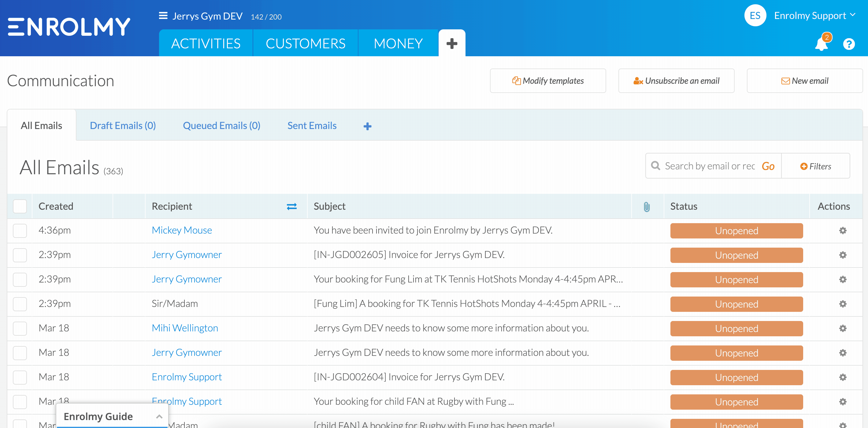Click the Sir/Madam recipient text at 2:39pm
Viewport: 868px width, 428px height.
175,304
